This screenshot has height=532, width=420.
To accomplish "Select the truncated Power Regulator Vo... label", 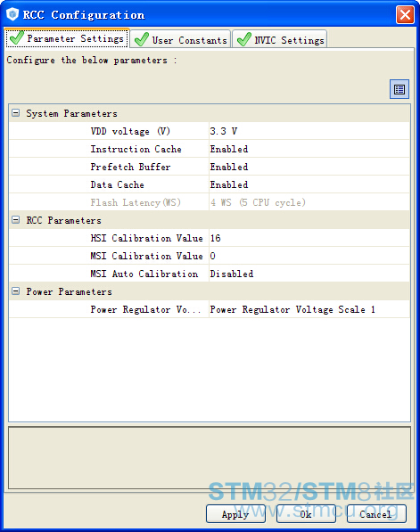I will tap(145, 309).
